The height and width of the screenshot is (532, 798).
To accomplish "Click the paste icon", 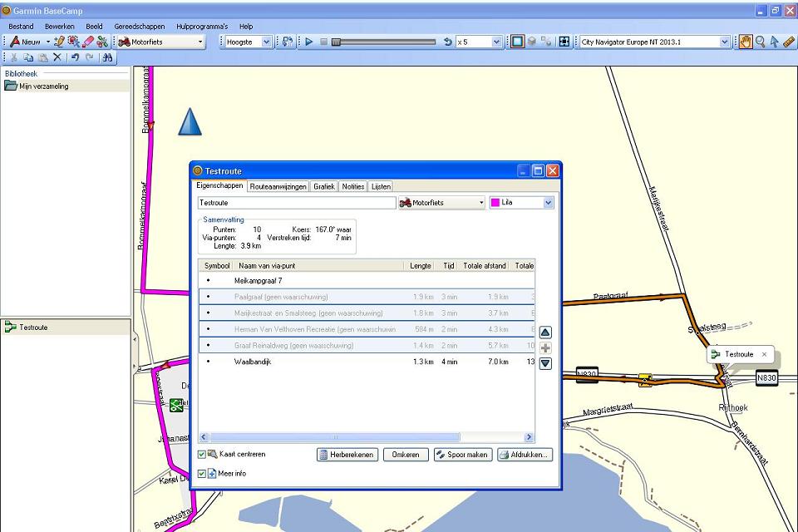I will click(x=43, y=57).
